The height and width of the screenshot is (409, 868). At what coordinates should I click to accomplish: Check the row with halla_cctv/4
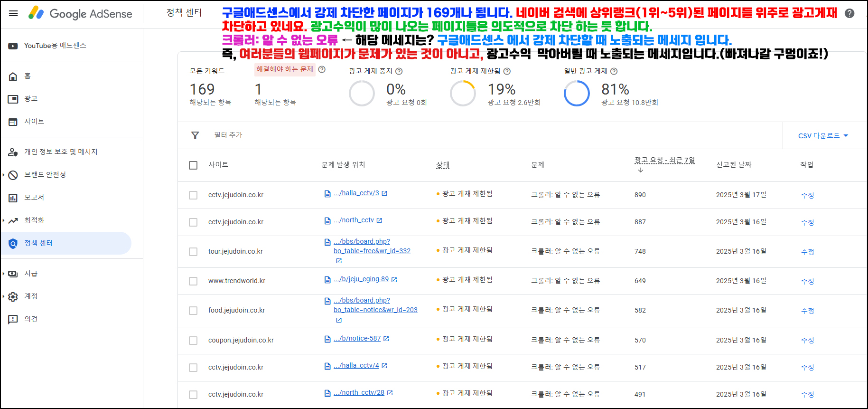[x=193, y=368]
